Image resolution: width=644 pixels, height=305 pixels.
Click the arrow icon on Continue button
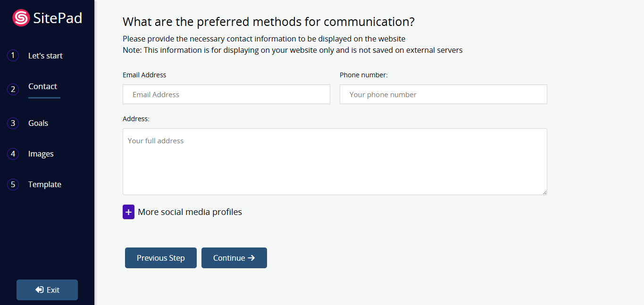[x=251, y=258]
